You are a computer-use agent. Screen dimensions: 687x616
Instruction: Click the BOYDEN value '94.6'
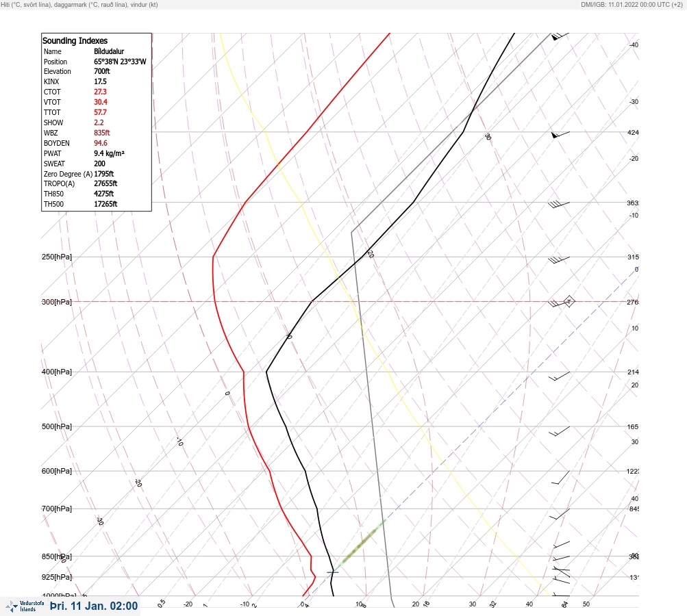click(x=100, y=143)
